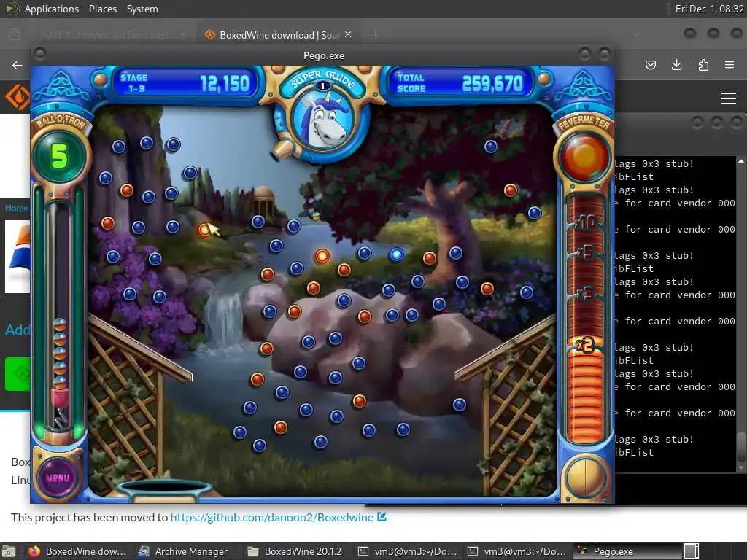The width and height of the screenshot is (747, 560).
Task: Click the Fevermeter orange orb
Action: 584,157
